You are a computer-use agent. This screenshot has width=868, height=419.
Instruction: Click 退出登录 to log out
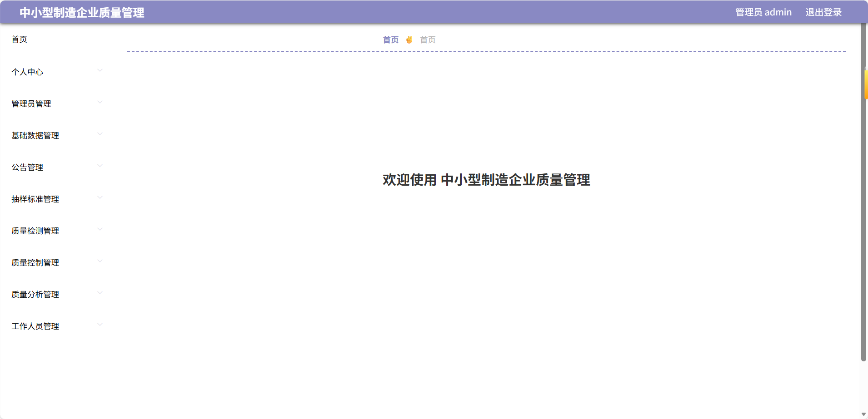[823, 12]
